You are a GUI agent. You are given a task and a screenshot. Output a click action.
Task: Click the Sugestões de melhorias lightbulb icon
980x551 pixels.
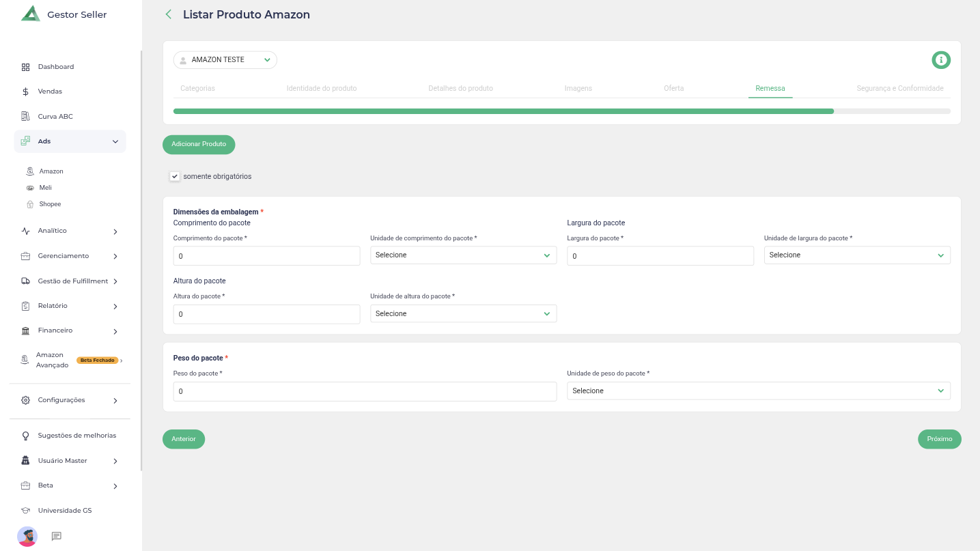click(x=25, y=436)
